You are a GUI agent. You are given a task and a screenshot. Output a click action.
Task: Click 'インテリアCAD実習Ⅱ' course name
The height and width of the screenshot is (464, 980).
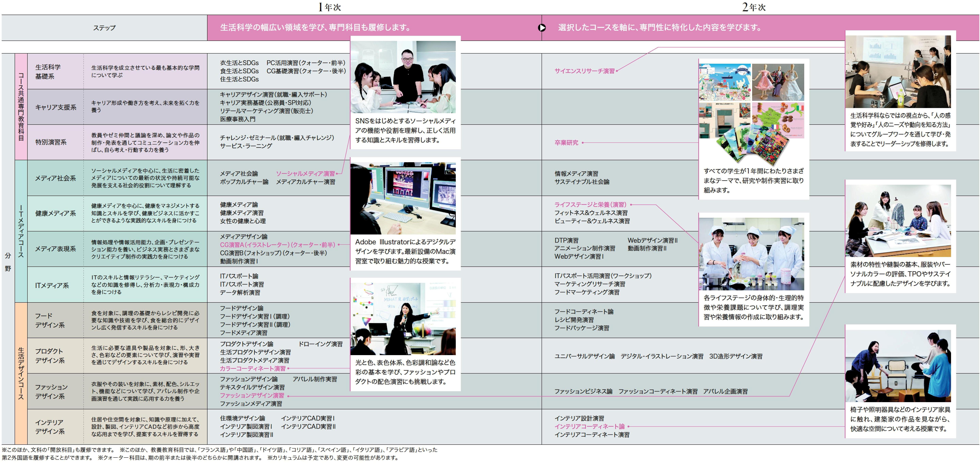pos(309,426)
